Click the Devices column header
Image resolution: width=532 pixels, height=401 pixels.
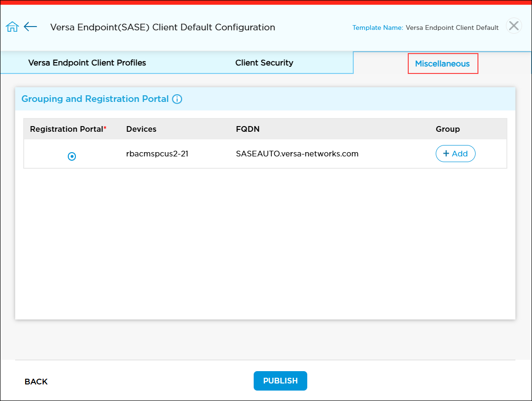(x=141, y=129)
